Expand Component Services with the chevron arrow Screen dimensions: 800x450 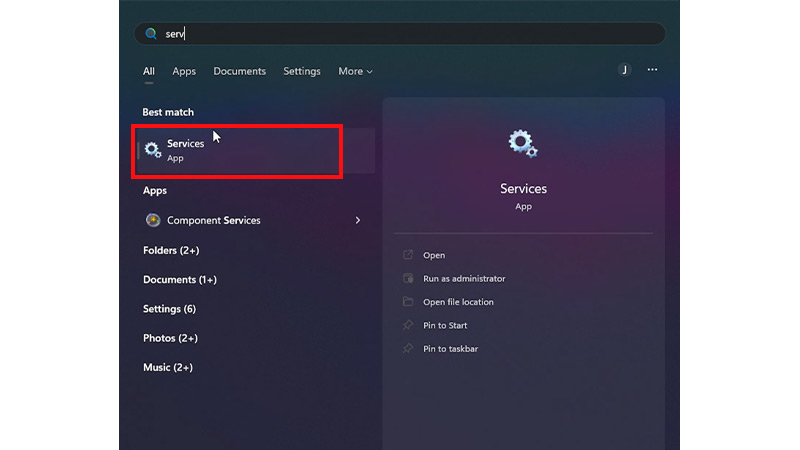(x=358, y=220)
